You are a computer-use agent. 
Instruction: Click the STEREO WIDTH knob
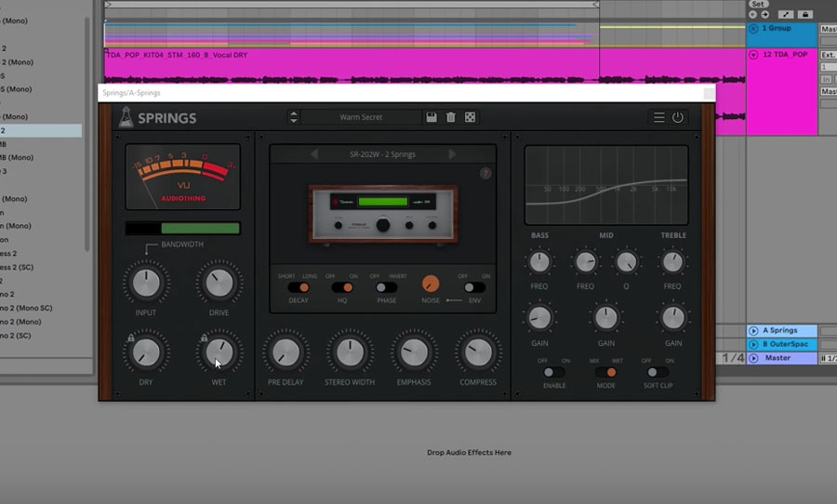pos(350,352)
